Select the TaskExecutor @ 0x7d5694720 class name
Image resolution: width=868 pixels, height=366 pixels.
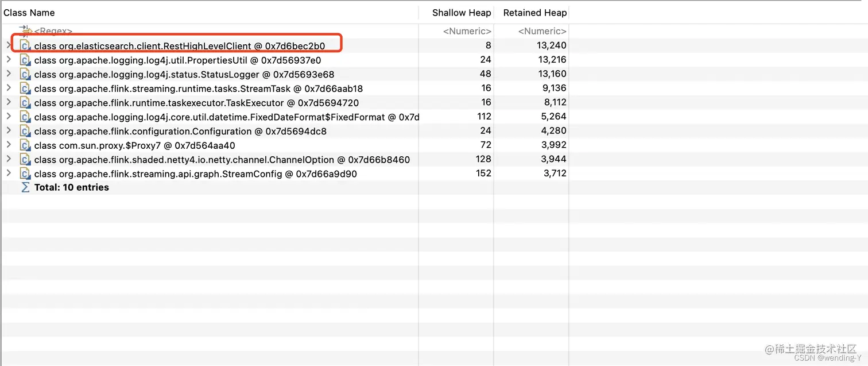(x=196, y=103)
